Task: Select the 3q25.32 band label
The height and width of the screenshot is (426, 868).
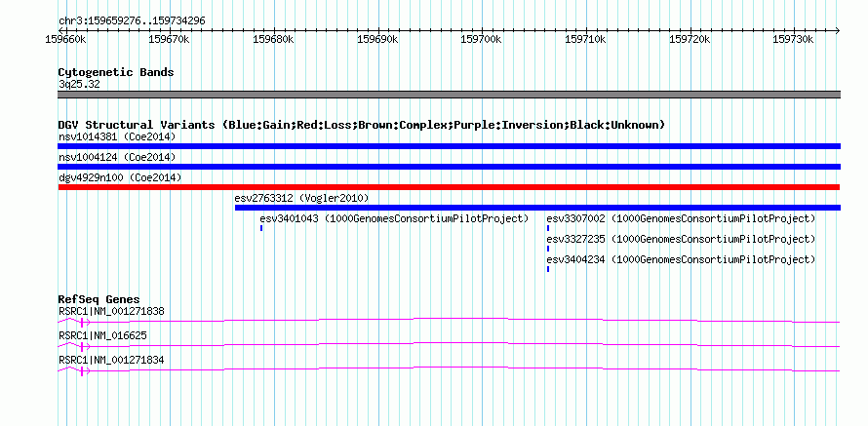Action: click(79, 85)
